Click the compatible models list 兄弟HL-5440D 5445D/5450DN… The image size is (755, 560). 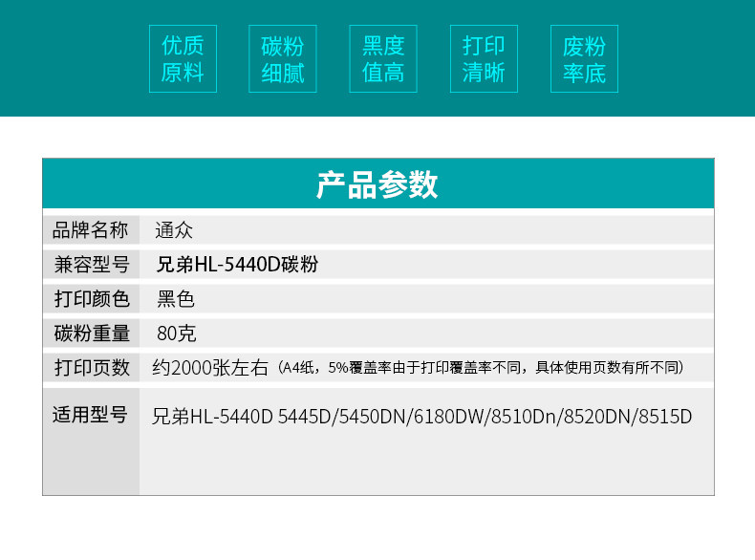coord(421,417)
